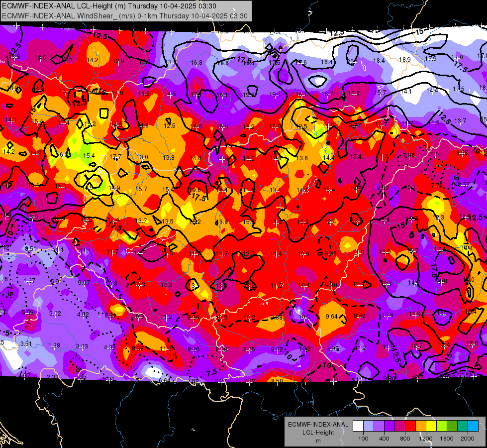Click the wind shear value '17.9'
Image resolution: width=487 pixels, height=448 pixels.
[431, 59]
